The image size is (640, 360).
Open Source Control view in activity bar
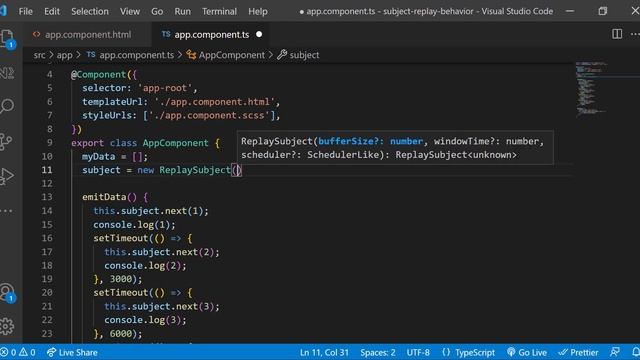pos(7,142)
